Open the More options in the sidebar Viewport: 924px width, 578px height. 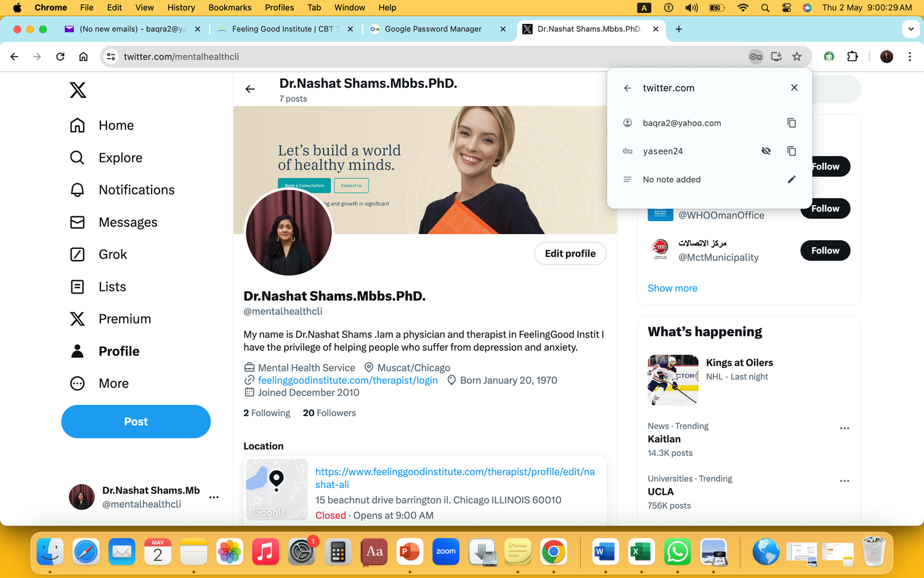(x=99, y=383)
